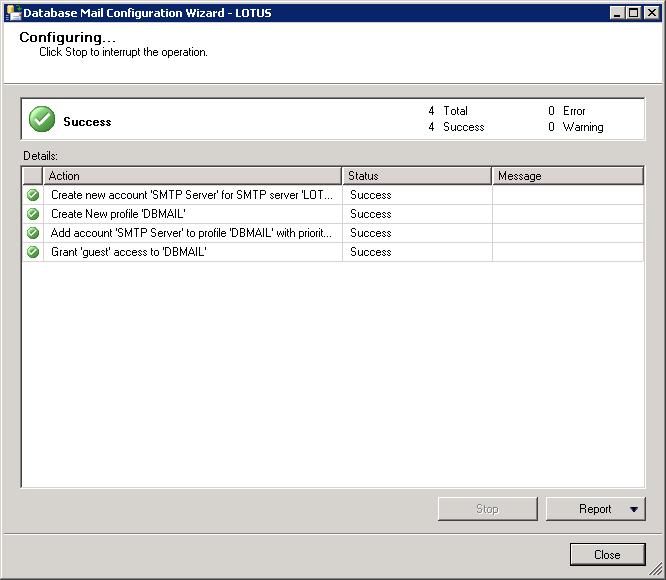Sort by the Status column header
This screenshot has height=580, width=666.
pyautogui.click(x=417, y=176)
